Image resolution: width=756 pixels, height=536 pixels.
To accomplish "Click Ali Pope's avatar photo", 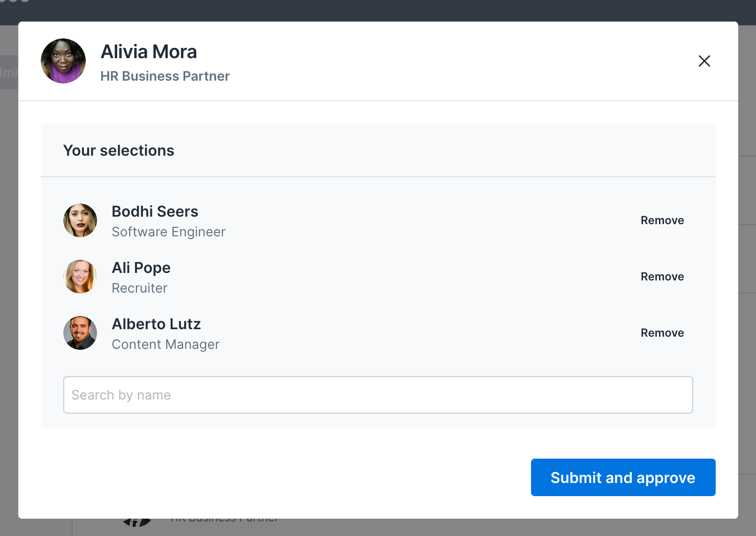I will (80, 277).
